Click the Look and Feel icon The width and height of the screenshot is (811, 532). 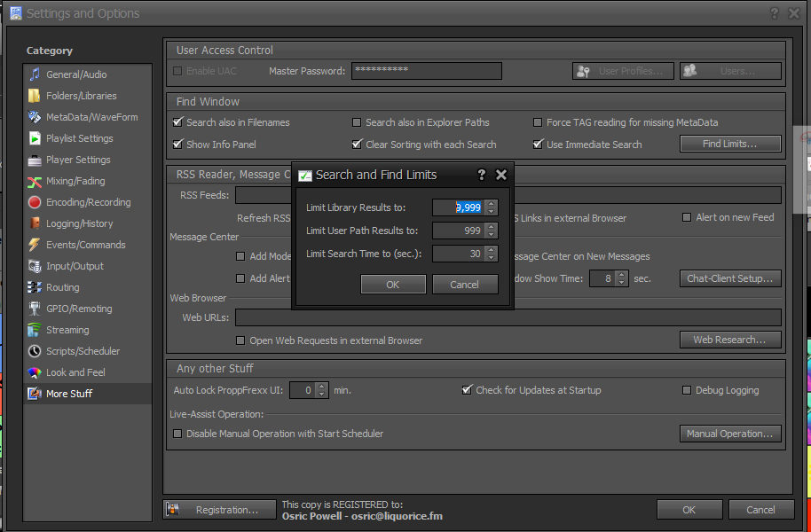35,372
